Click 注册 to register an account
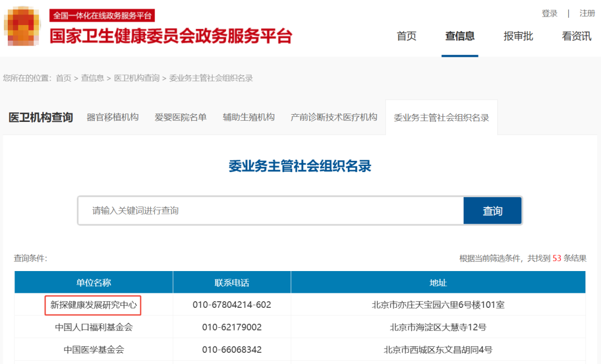Screen dimensions: 601x364 coord(587,13)
